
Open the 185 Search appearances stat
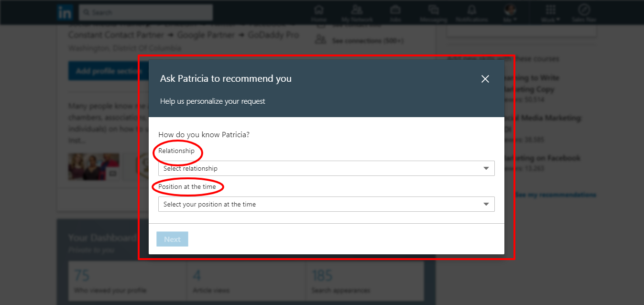[x=364, y=281]
